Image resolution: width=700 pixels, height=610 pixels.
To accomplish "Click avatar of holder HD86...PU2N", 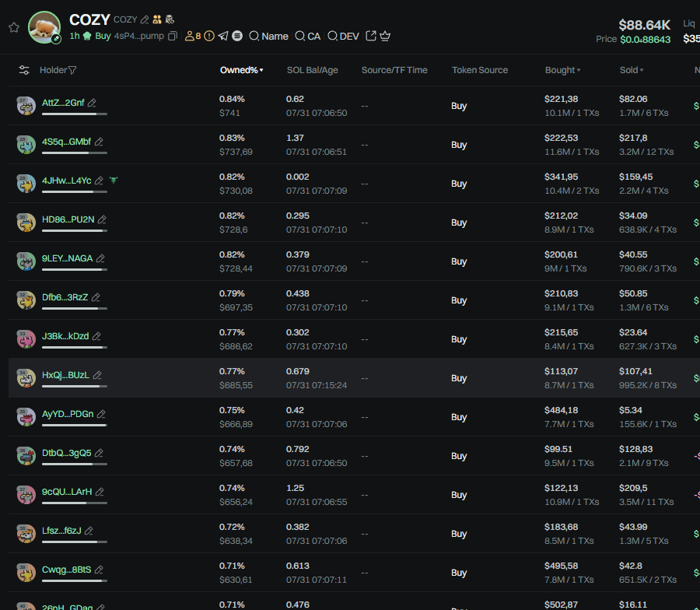I will 26,223.
